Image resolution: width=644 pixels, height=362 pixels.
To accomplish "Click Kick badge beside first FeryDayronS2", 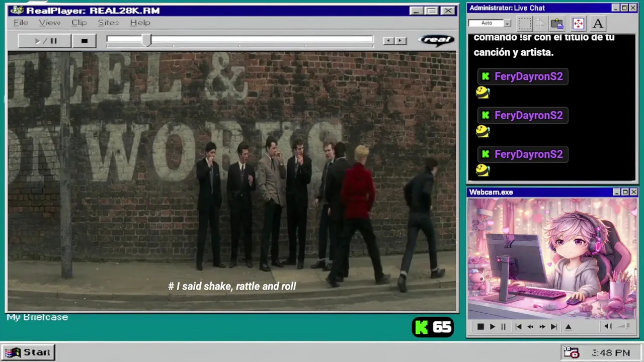I will [486, 76].
